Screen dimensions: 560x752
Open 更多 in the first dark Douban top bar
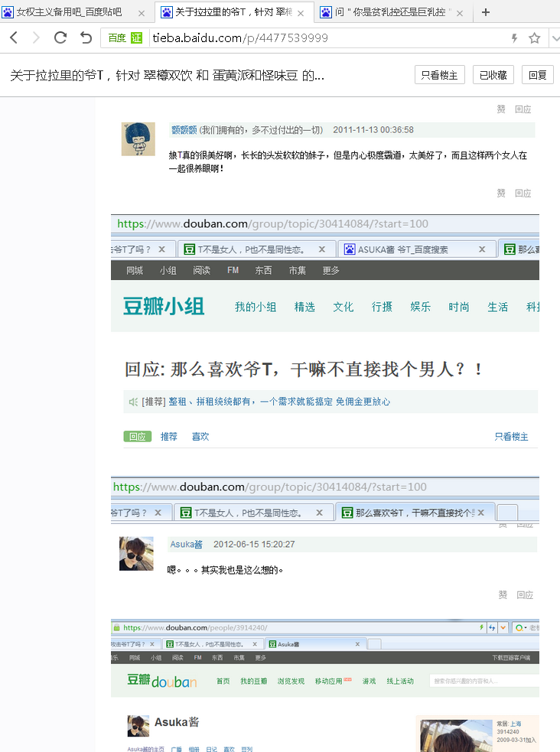[x=330, y=271]
